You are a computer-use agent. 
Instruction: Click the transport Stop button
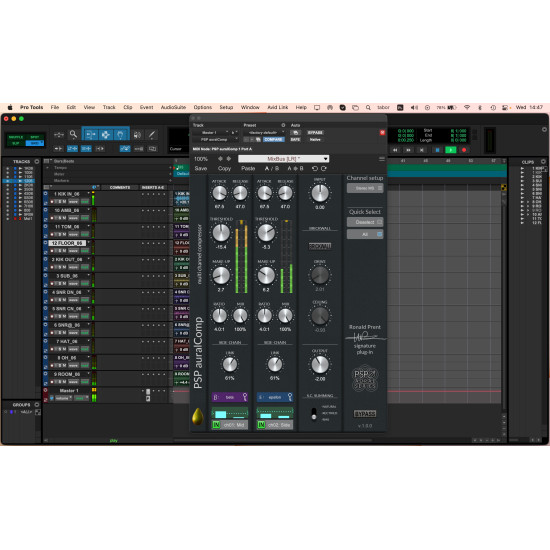point(437,150)
